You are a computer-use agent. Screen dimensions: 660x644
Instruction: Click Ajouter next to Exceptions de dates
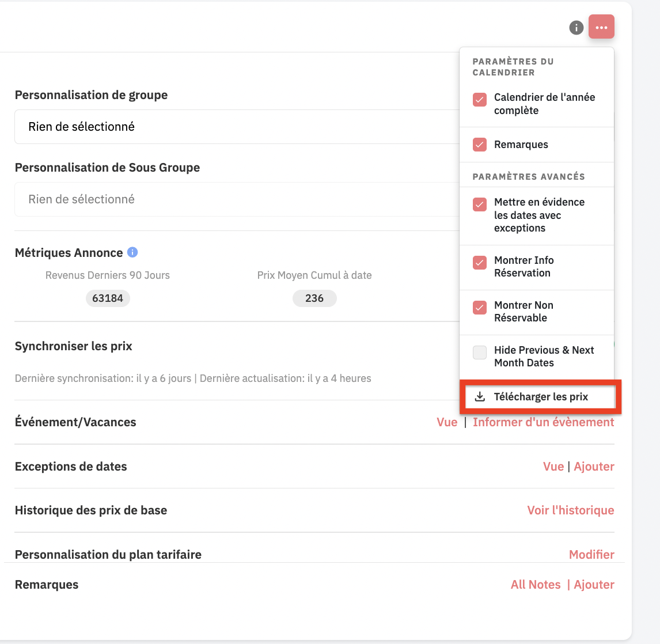point(594,467)
